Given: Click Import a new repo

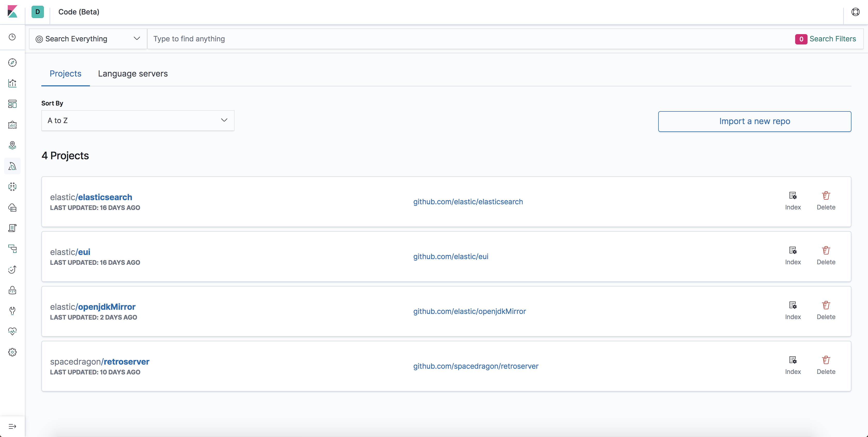Looking at the screenshot, I should 754,121.
